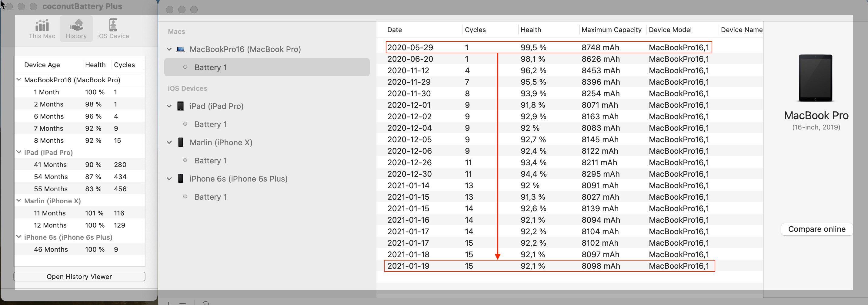Select the 2020-12-30 history entry
Image resolution: width=868 pixels, height=305 pixels.
tap(569, 174)
